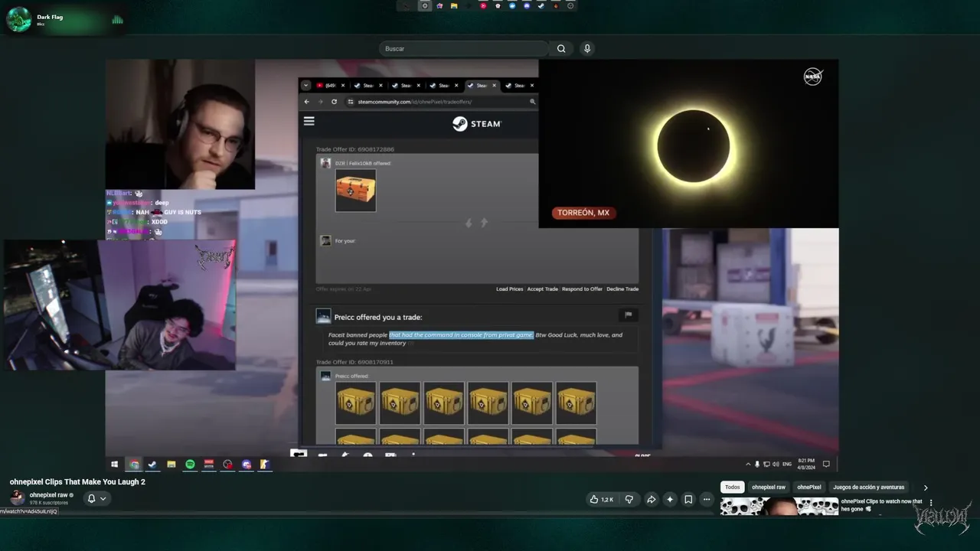Dislike the video with thumbs-down
Screen dimensions: 980x551
(629, 500)
